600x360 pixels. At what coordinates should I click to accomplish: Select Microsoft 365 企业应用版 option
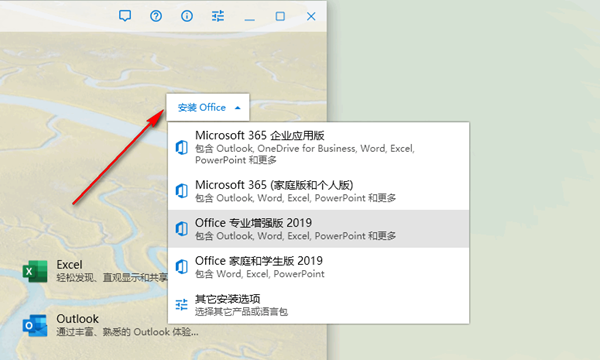point(318,147)
